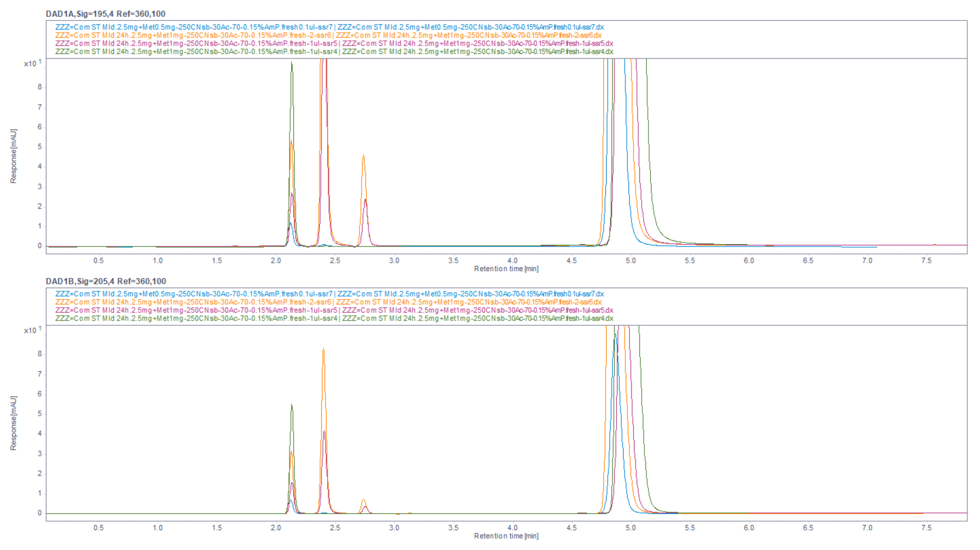Click the x10 scale label on bottom y-axis
Viewport: 980px width, 550px height.
[31, 330]
